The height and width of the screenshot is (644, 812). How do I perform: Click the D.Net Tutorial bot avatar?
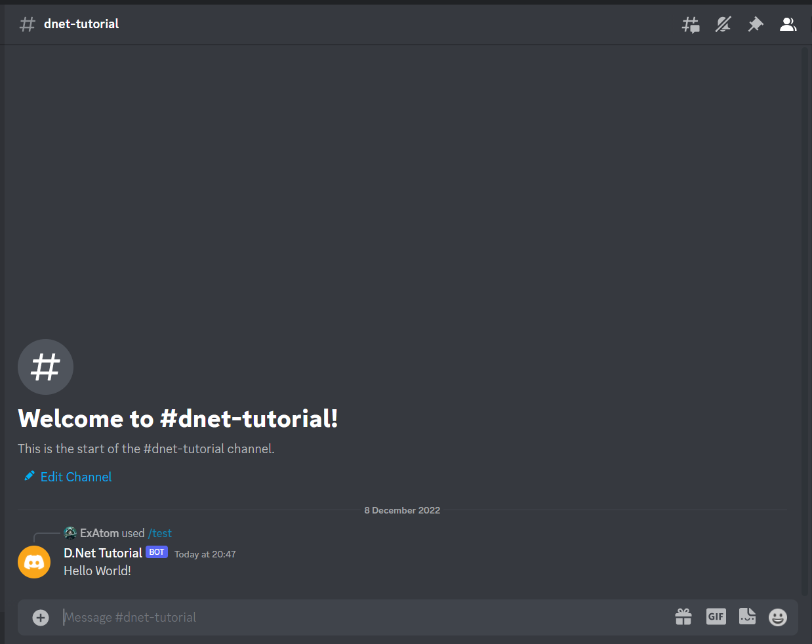(x=34, y=562)
